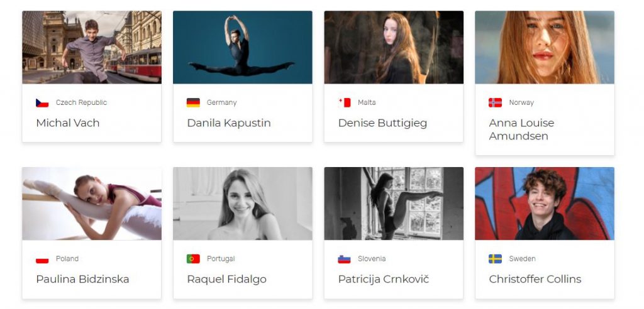View Raquel Fidalgo's black-and-white portrait

[x=243, y=203]
